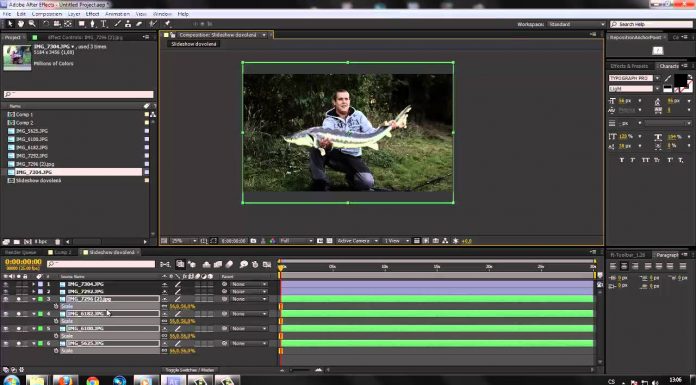This screenshot has width=696, height=385.
Task: Select the Roto Brush tool
Action: pyautogui.click(x=153, y=24)
